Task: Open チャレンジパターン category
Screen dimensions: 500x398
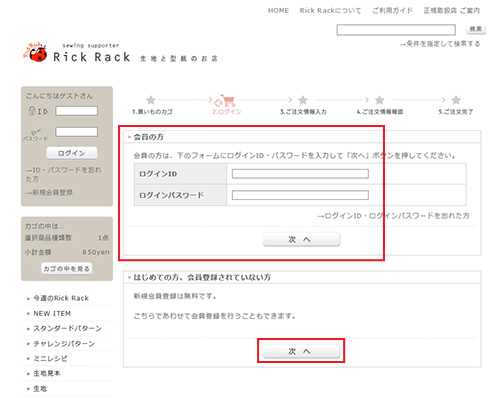Action: click(64, 344)
